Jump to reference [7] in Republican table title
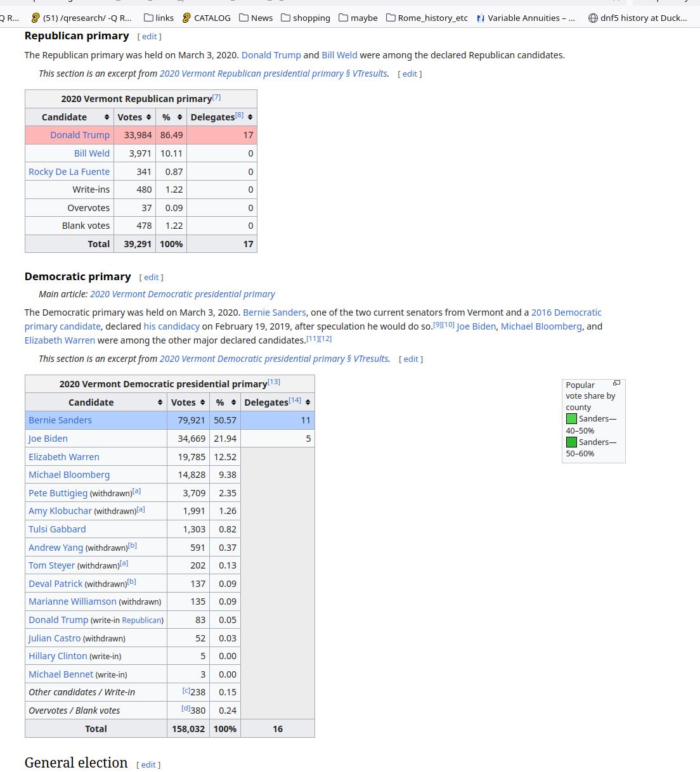 (x=216, y=97)
